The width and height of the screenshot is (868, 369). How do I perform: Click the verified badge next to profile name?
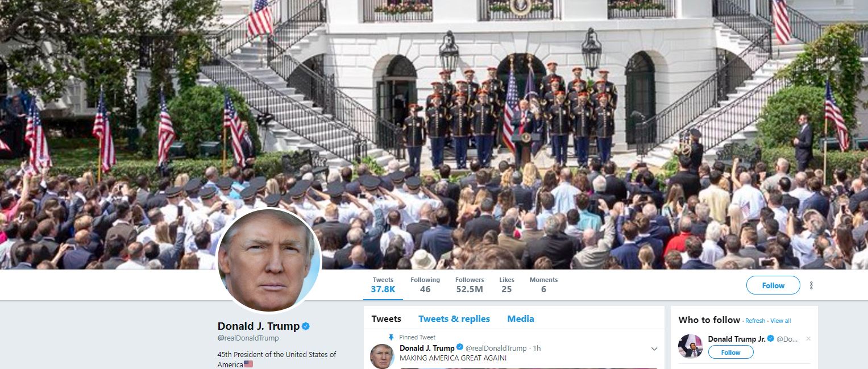tap(306, 326)
